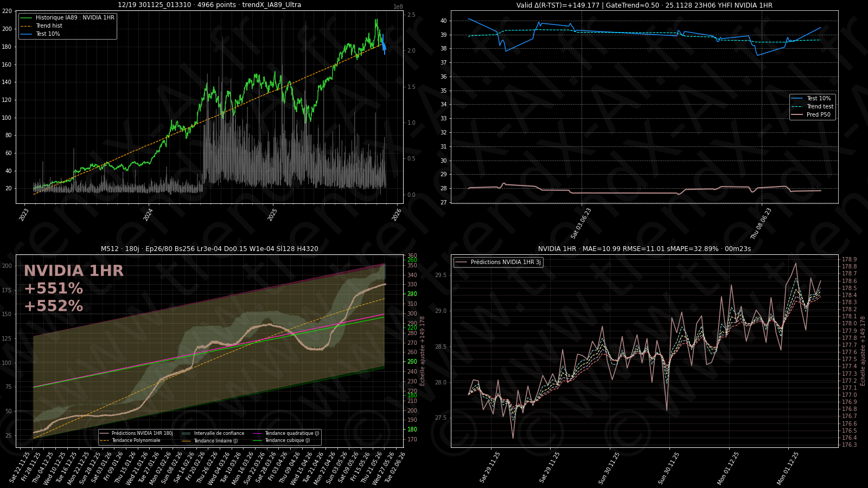The height and width of the screenshot is (488, 868).
Task: Click the large 'NVIDIA 1HR' heading text
Action: click(x=74, y=271)
